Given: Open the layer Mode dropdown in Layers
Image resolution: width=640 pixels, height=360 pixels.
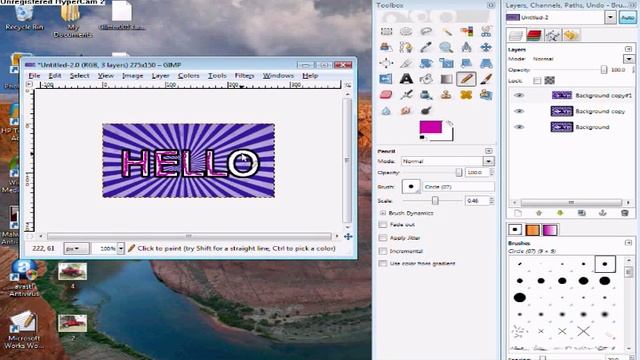Looking at the screenshot, I should [x=629, y=59].
